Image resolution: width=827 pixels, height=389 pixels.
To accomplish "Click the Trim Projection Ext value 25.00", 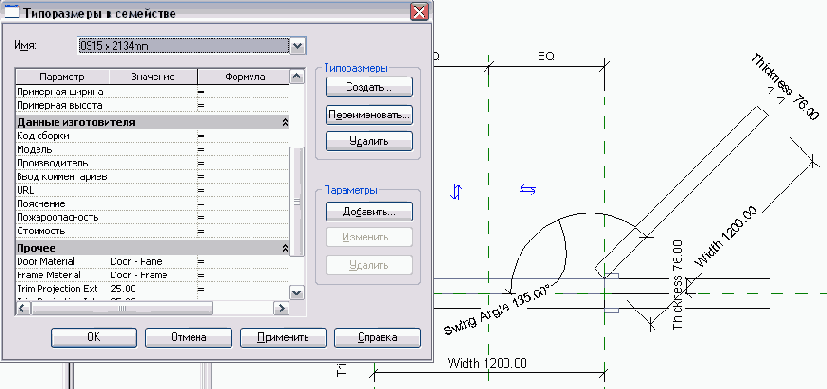I will point(123,289).
